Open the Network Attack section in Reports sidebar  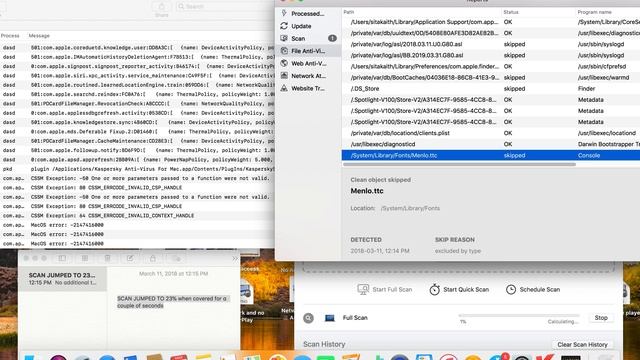[x=308, y=76]
